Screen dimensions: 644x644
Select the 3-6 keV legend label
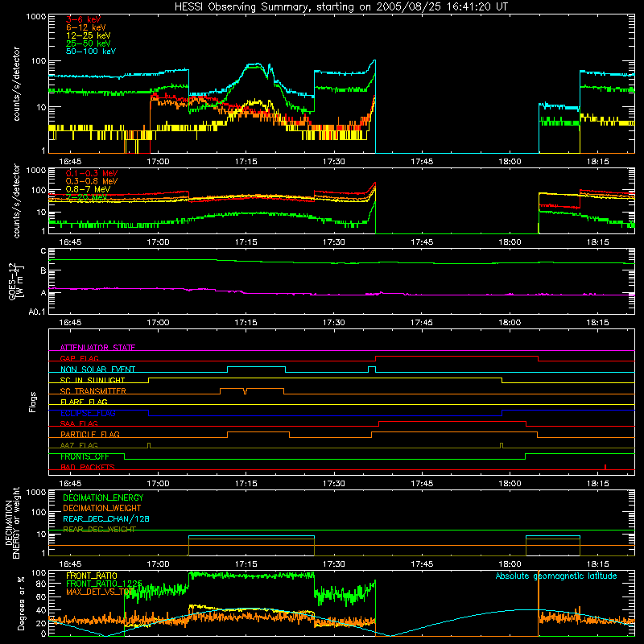(x=83, y=19)
